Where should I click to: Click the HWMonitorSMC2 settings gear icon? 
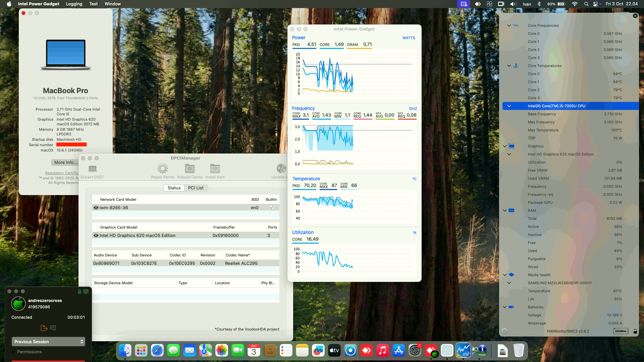point(504,331)
